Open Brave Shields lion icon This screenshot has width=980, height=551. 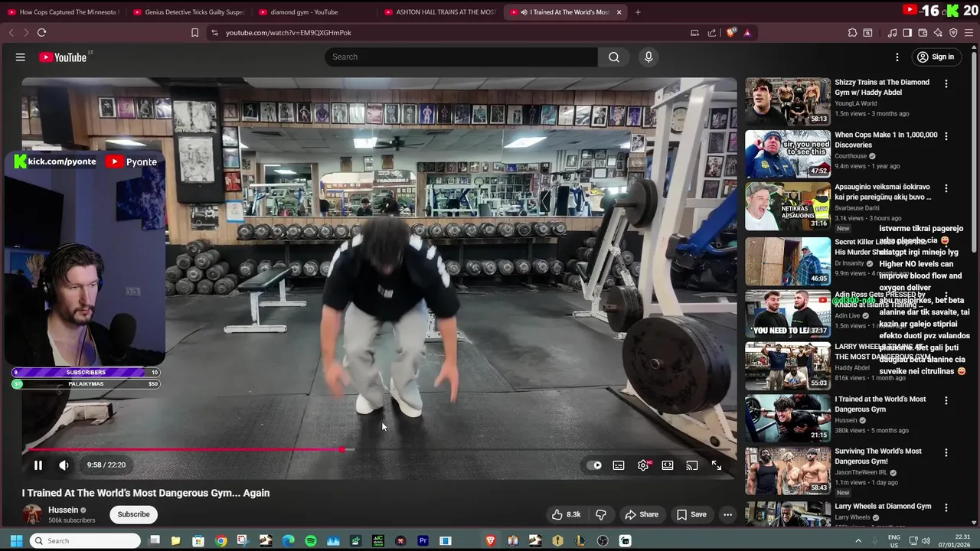730,33
